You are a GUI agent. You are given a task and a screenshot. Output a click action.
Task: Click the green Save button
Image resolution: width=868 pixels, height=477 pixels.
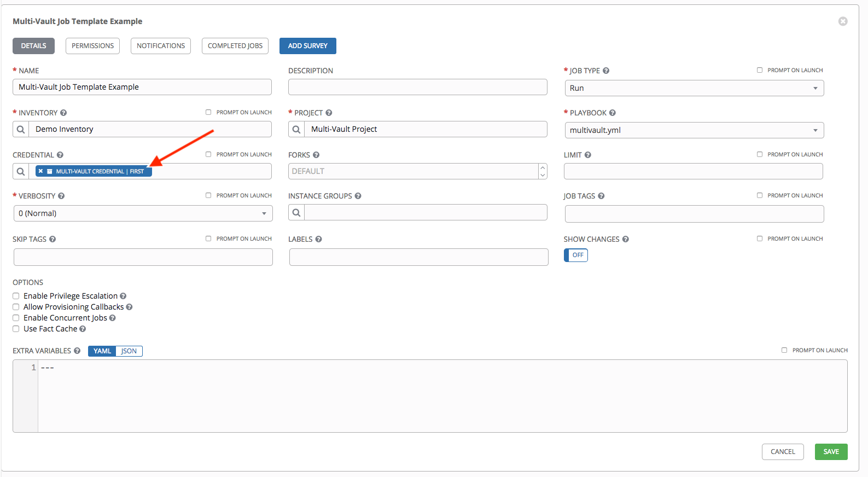[x=831, y=452]
